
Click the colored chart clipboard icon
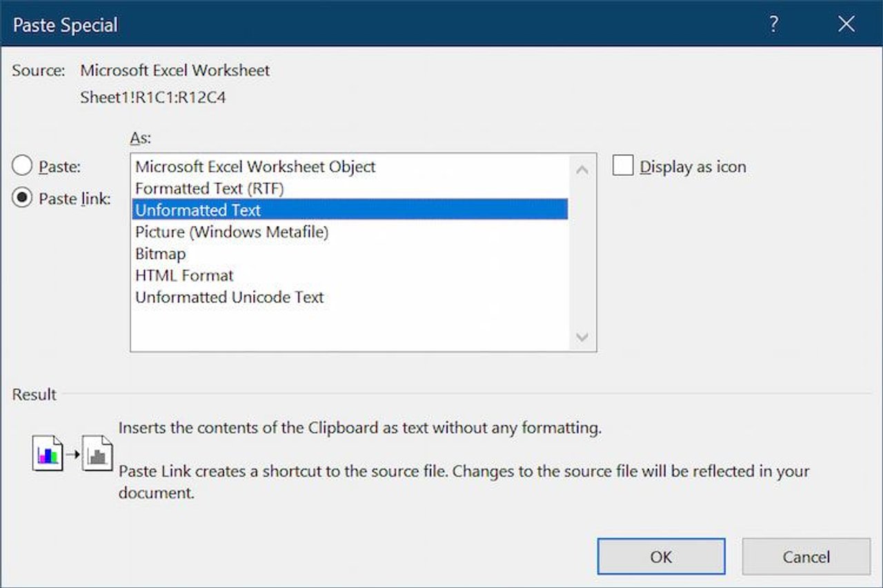point(48,455)
